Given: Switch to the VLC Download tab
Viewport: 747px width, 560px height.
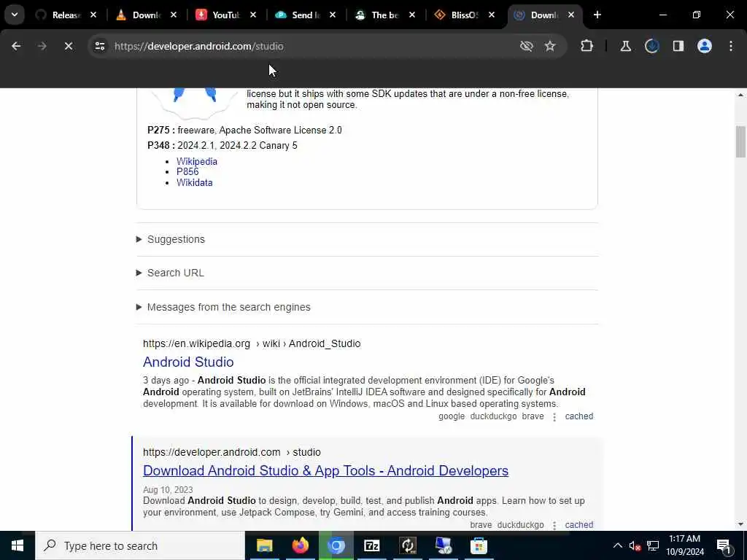Looking at the screenshot, I should [x=139, y=15].
